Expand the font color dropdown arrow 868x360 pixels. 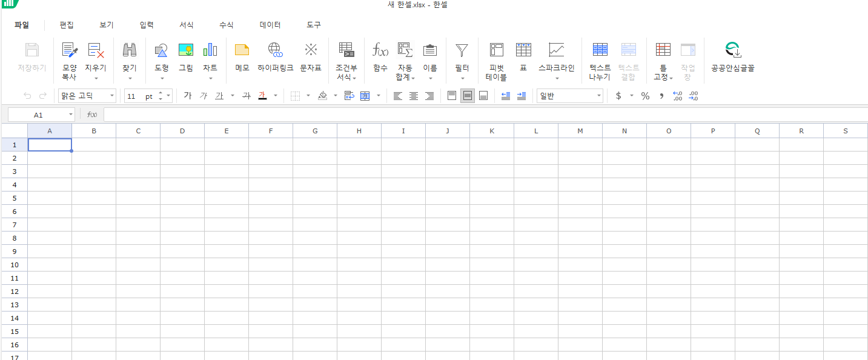tap(276, 96)
